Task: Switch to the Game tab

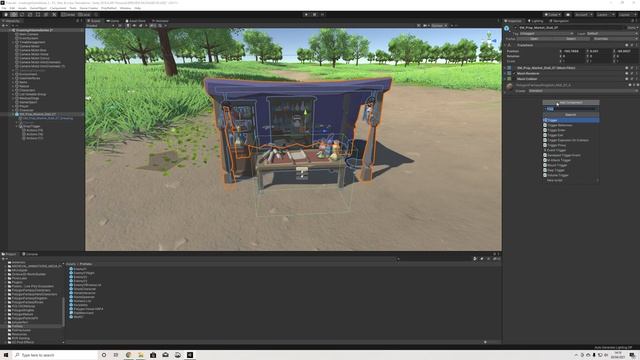Action: (x=113, y=21)
